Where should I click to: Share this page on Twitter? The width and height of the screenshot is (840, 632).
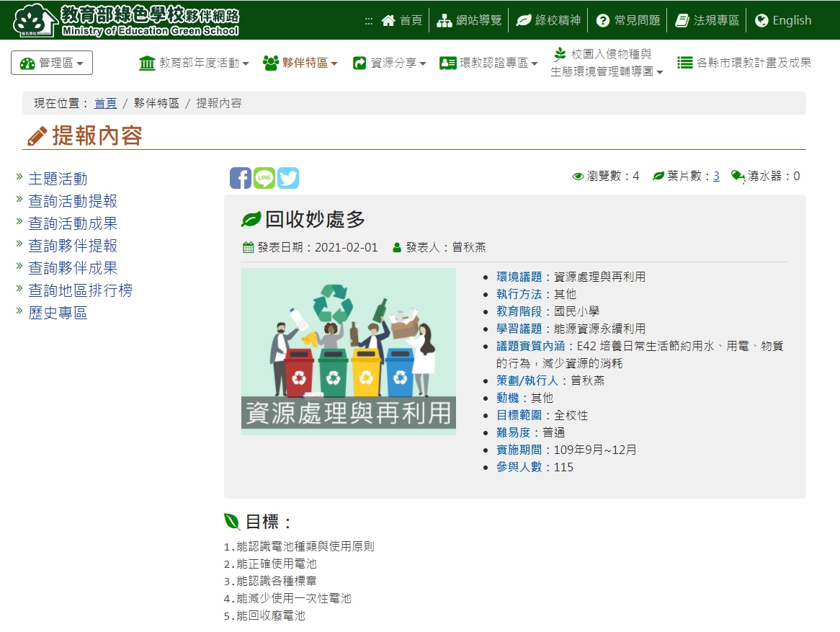(x=288, y=178)
